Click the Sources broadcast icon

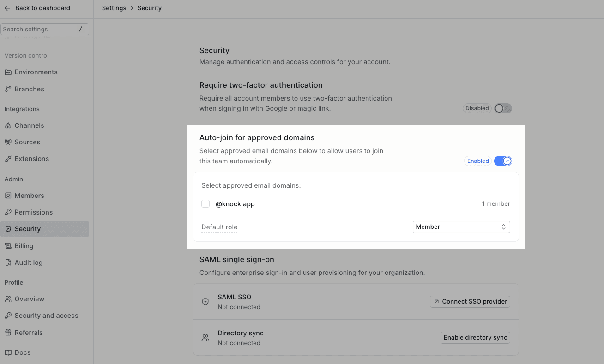[x=8, y=142]
